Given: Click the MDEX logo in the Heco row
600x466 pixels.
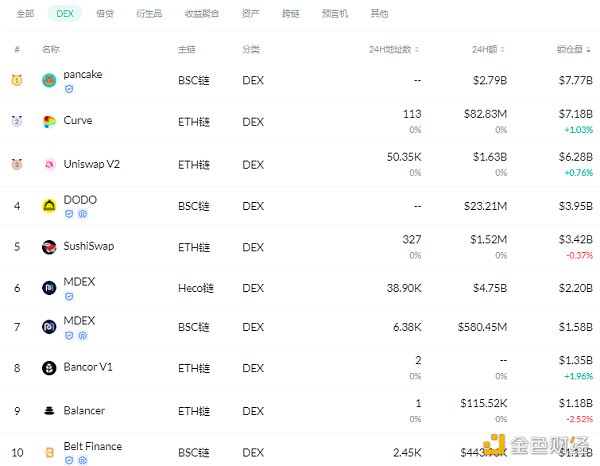Looking at the screenshot, I should click(x=49, y=288).
